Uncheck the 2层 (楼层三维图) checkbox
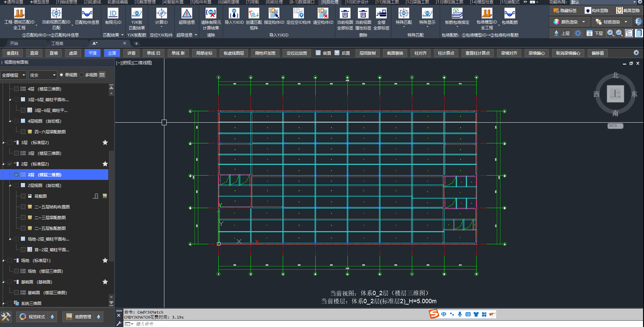This screenshot has width=644, height=327. 16,175
